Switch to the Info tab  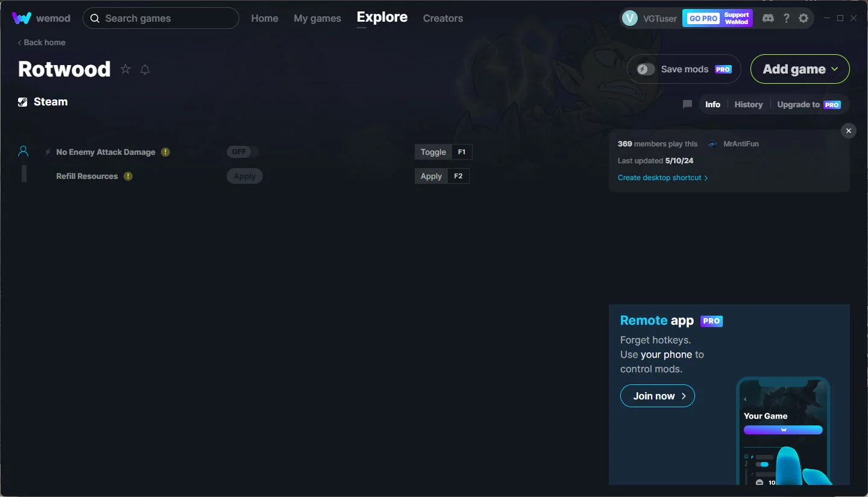[712, 104]
